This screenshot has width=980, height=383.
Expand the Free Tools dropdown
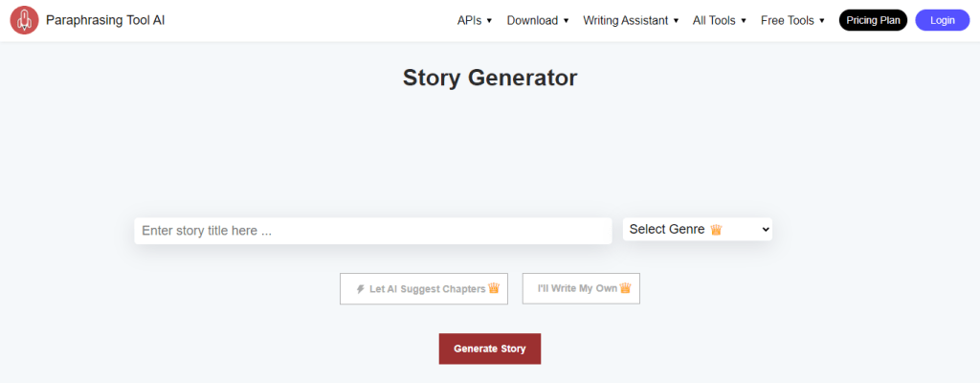click(792, 20)
